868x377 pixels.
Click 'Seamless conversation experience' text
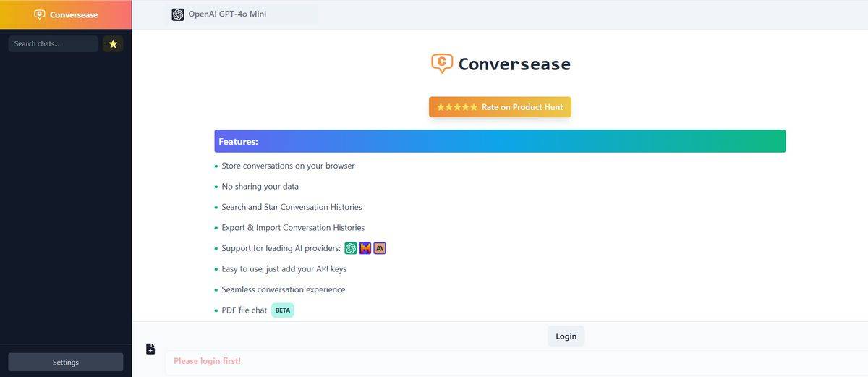click(284, 289)
